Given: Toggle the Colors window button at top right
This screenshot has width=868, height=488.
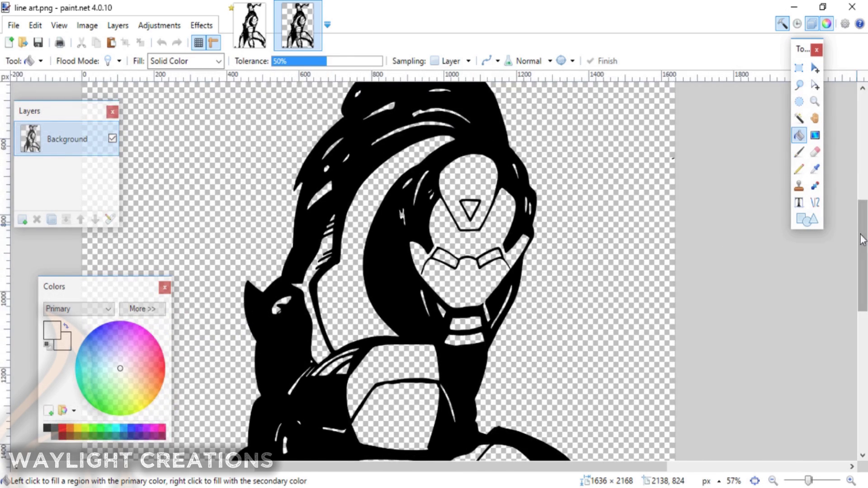Looking at the screenshot, I should tap(826, 23).
